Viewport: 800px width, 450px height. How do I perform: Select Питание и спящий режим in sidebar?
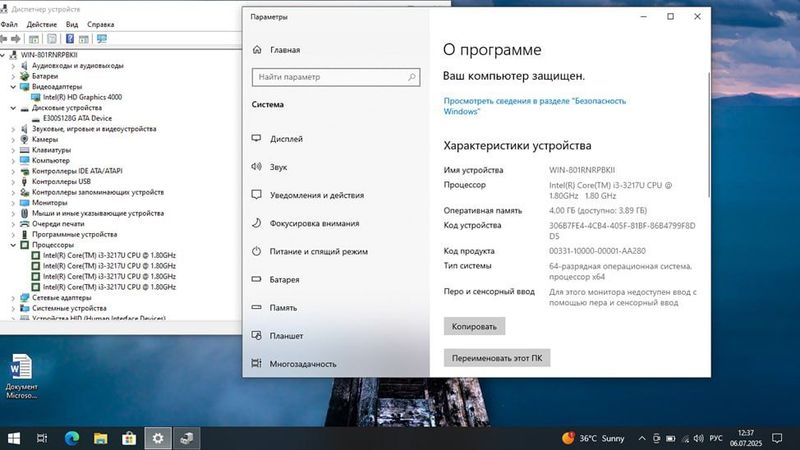318,252
